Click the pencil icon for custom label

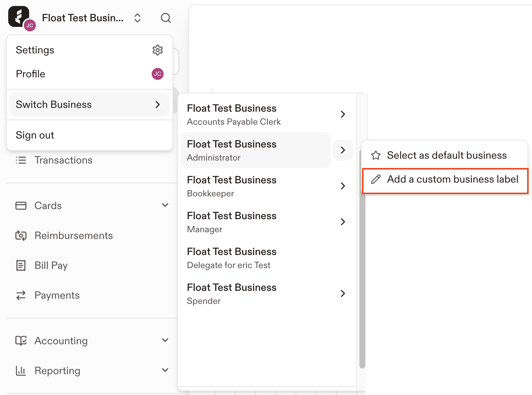coord(376,179)
